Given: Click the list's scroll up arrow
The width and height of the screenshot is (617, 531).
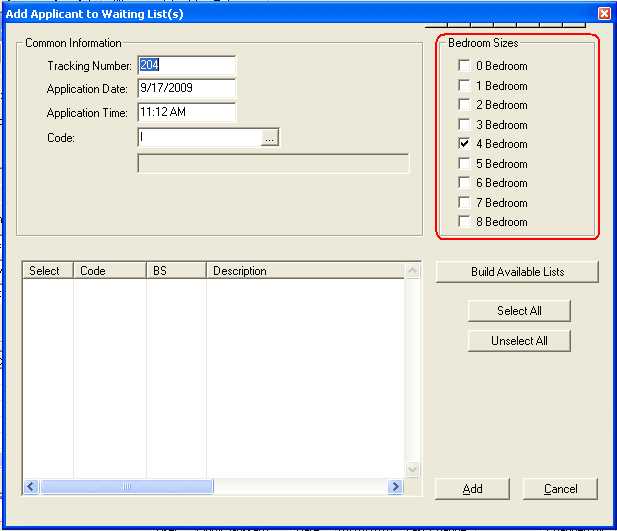Looking at the screenshot, I should [411, 271].
